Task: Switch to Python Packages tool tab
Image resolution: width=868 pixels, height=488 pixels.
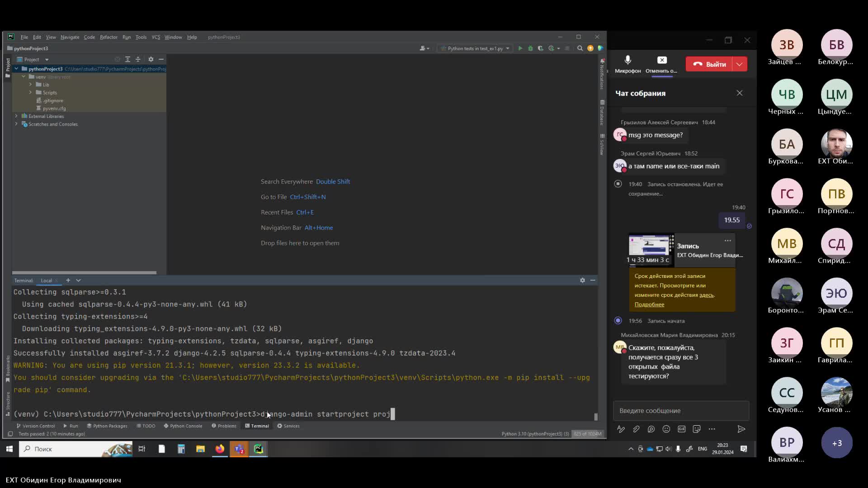Action: tap(107, 426)
